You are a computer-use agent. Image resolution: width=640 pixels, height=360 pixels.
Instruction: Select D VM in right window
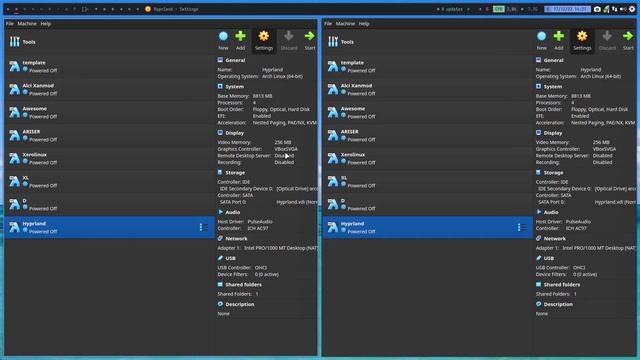428,204
